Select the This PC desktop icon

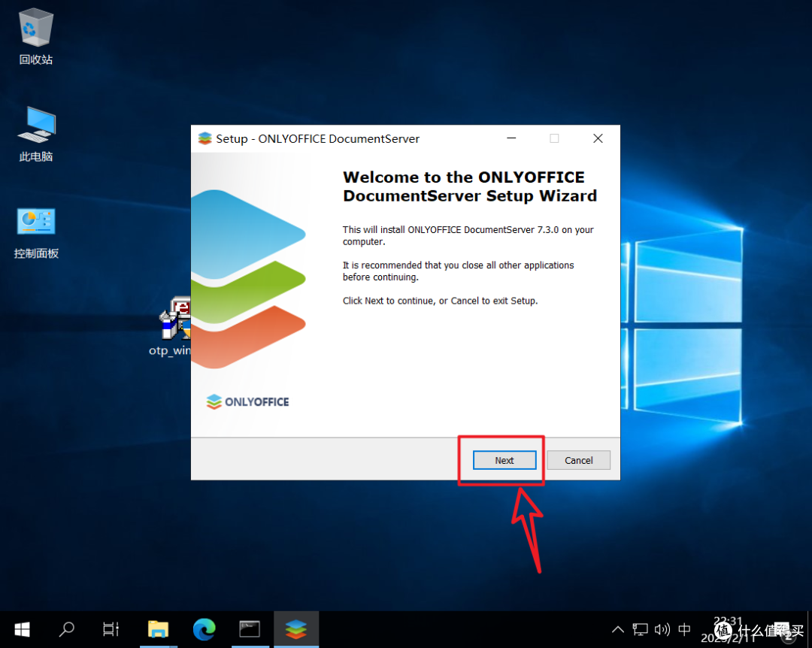point(36,134)
